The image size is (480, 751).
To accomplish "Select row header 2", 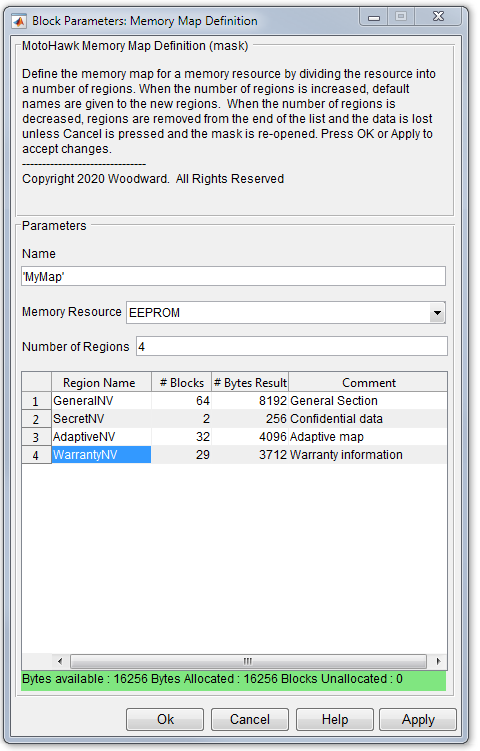I will [36, 419].
